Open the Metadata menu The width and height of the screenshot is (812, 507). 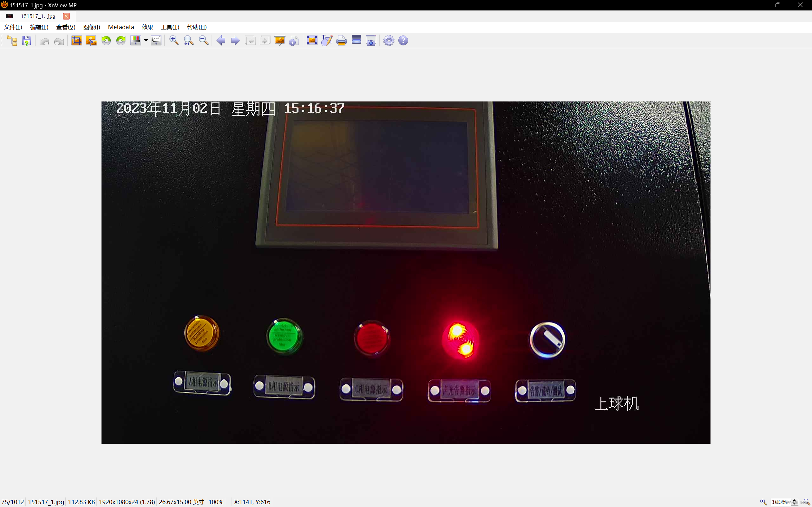pyautogui.click(x=121, y=27)
